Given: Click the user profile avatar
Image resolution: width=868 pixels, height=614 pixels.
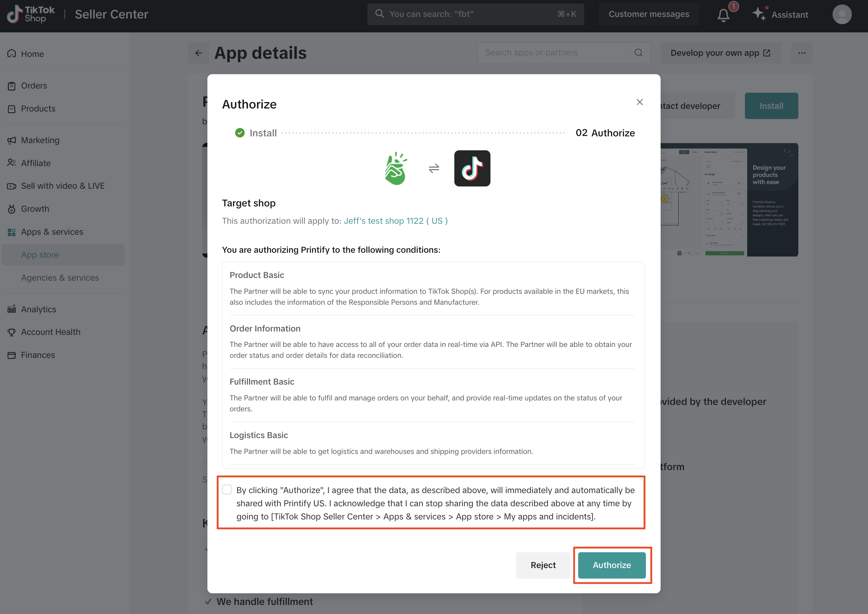Looking at the screenshot, I should (x=842, y=14).
